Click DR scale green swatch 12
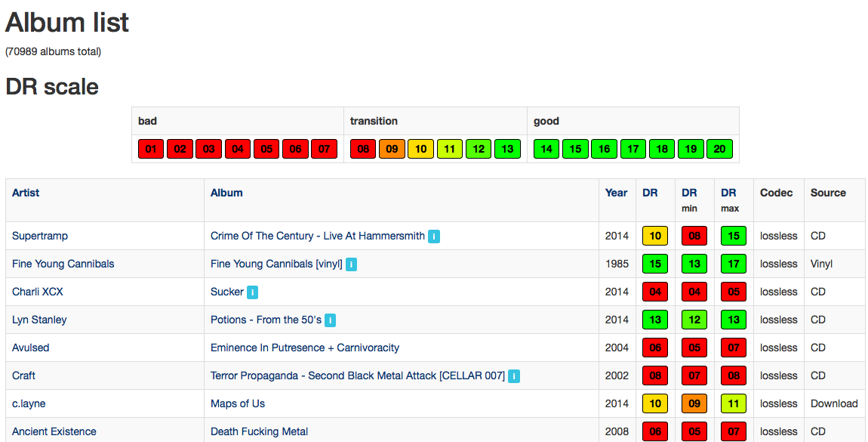The width and height of the screenshot is (868, 442). click(479, 149)
